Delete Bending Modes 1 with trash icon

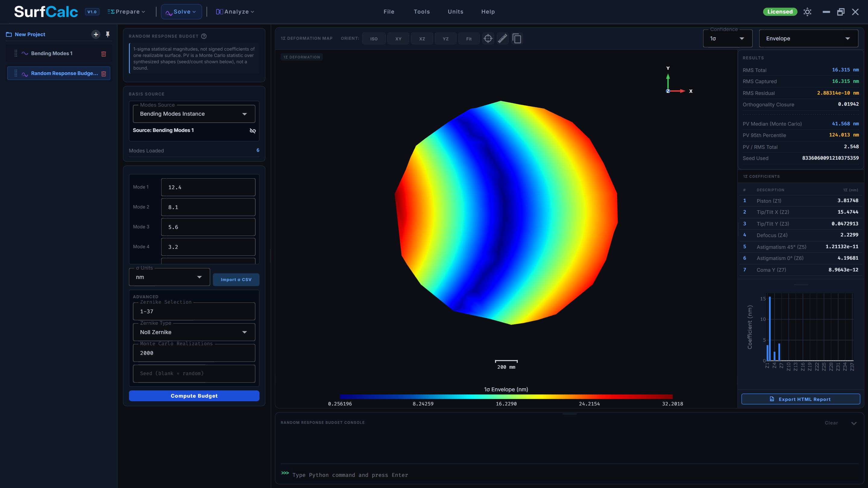coord(104,54)
